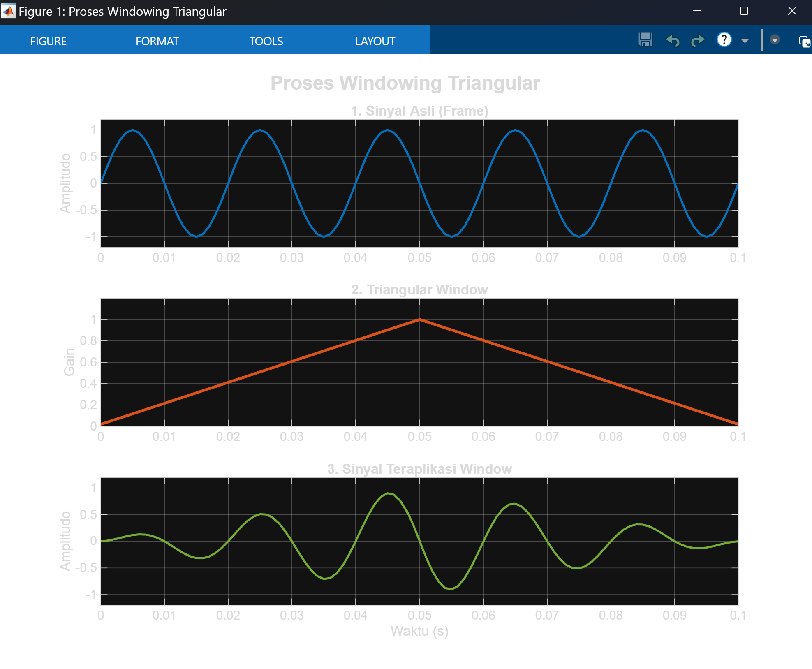Switch to the TOOLS tab
The image size is (812, 669).
266,41
